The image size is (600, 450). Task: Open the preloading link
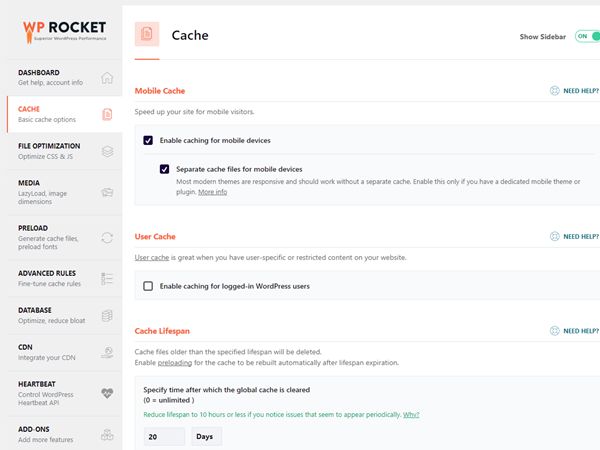(175, 363)
